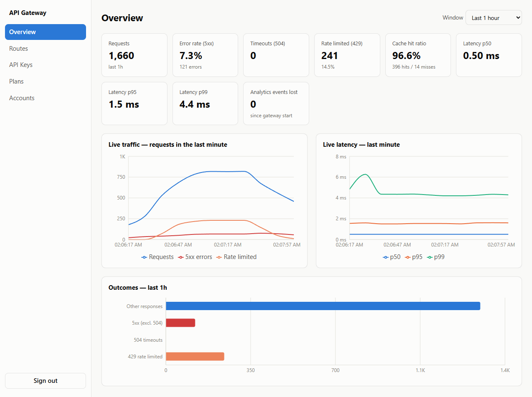The image size is (532, 397).
Task: Click the Latency p95 1.5 ms value
Action: point(124,104)
